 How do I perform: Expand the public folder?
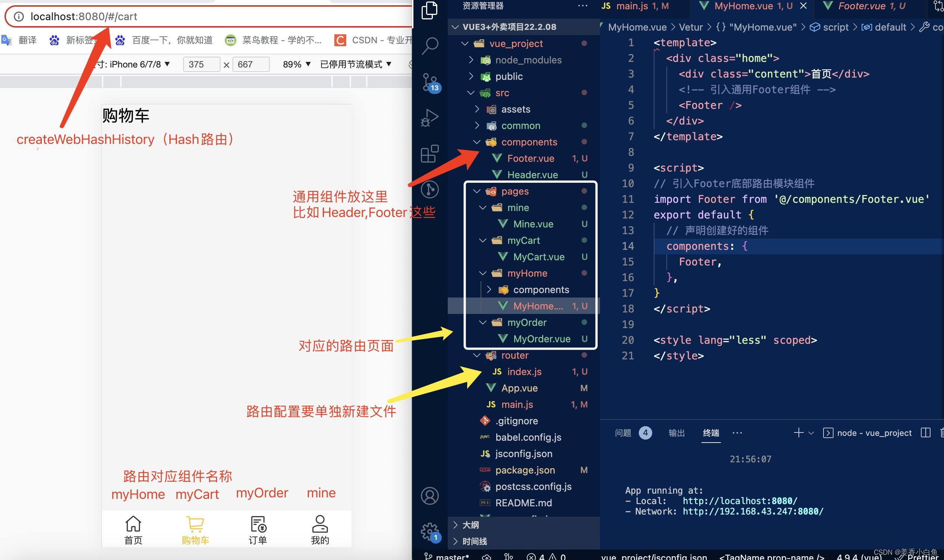coord(523,76)
